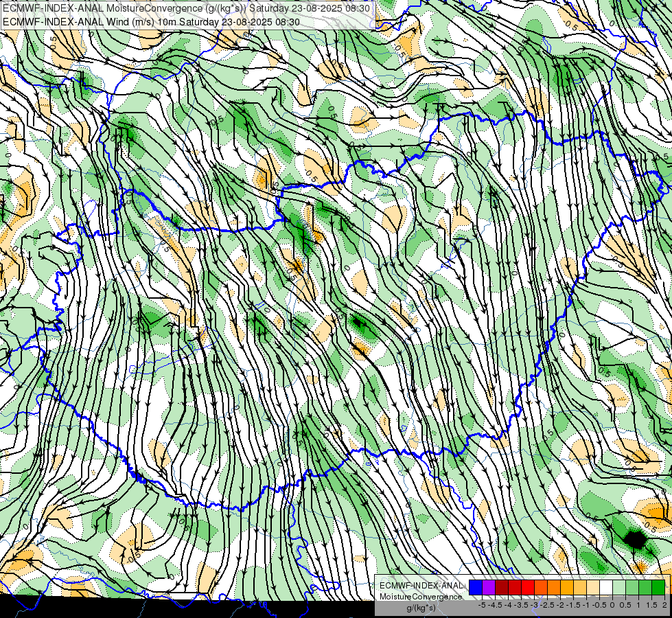Click the solid black contour blob at lower right
The height and width of the screenshot is (618, 672).
click(x=635, y=540)
